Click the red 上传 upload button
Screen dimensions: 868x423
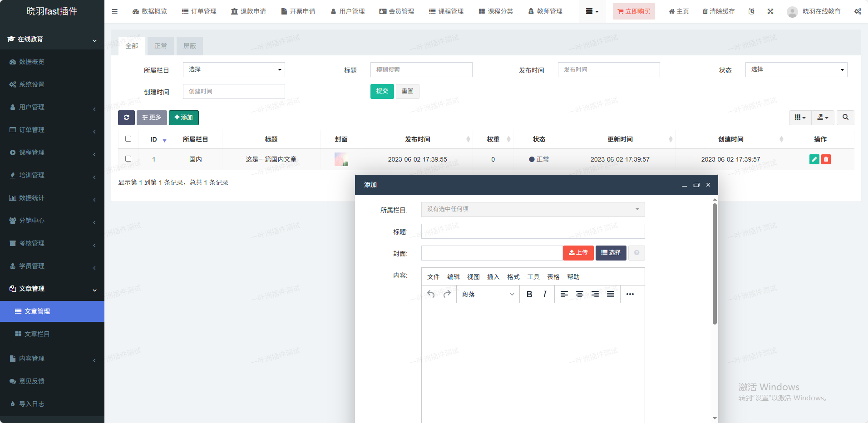[578, 253]
